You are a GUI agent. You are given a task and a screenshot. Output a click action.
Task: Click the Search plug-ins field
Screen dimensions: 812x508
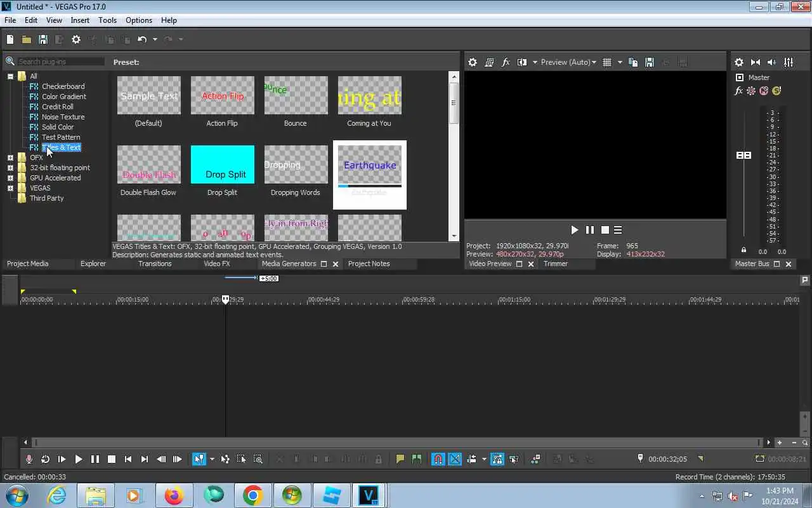tap(60, 62)
